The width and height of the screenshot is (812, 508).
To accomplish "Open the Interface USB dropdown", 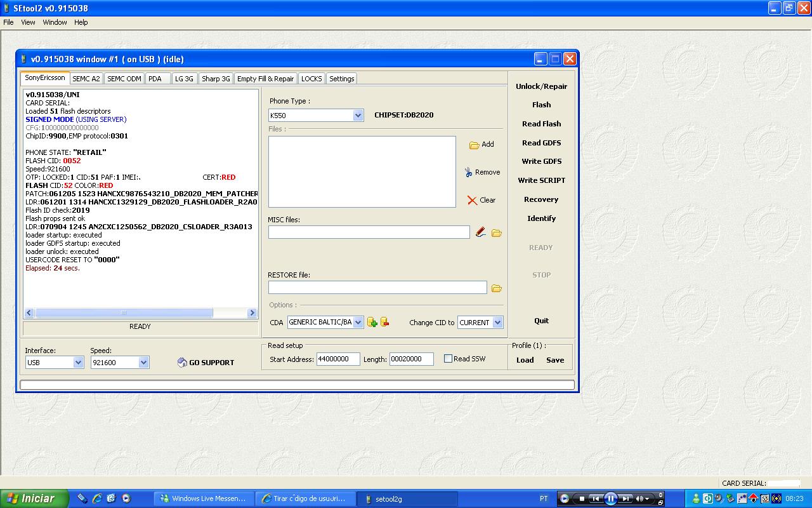I will pos(78,362).
